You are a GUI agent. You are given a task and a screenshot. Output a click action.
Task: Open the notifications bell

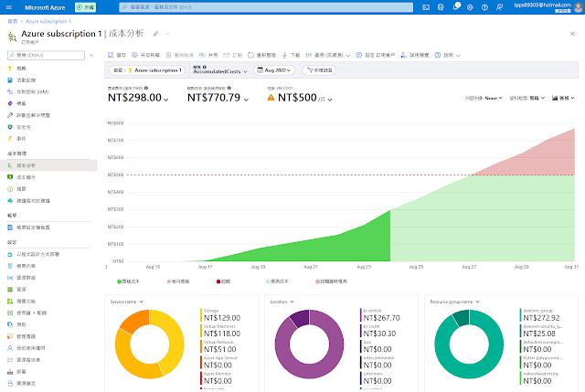click(x=455, y=6)
